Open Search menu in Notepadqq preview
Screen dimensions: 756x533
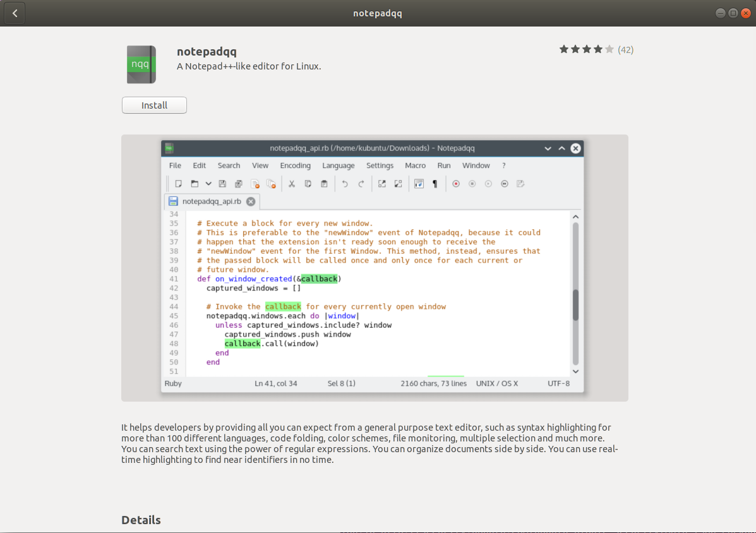(x=229, y=165)
